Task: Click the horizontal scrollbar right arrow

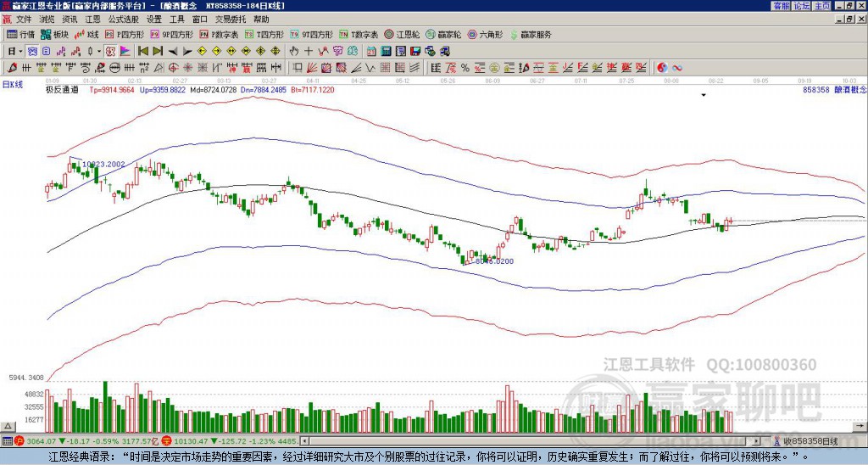Action: point(757,441)
